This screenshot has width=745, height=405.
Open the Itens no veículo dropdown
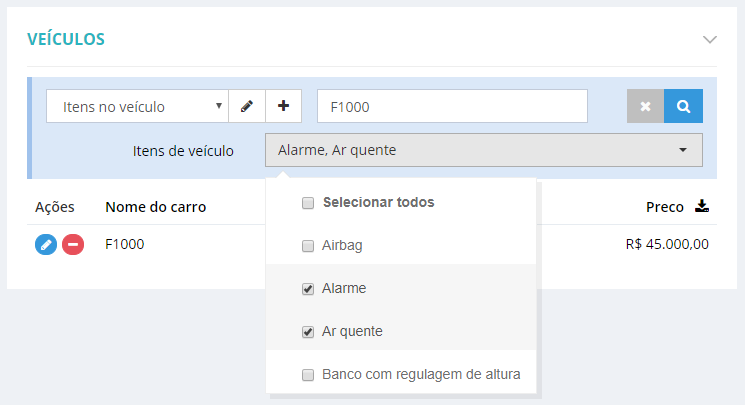(137, 106)
